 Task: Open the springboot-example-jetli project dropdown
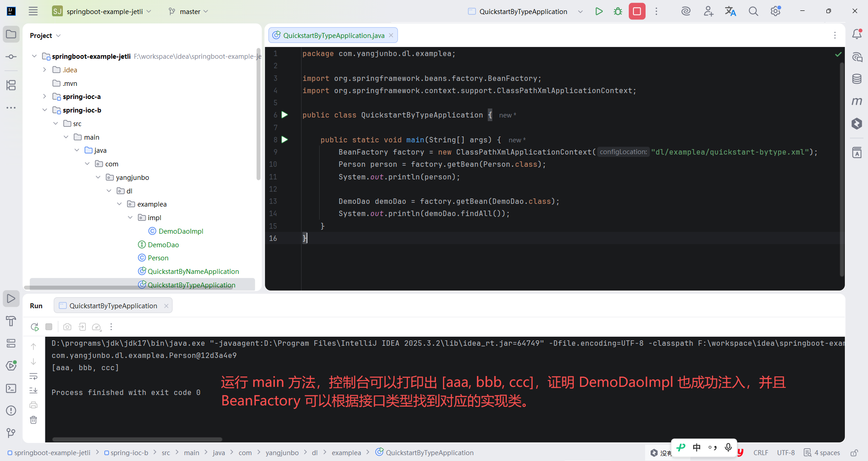(102, 11)
